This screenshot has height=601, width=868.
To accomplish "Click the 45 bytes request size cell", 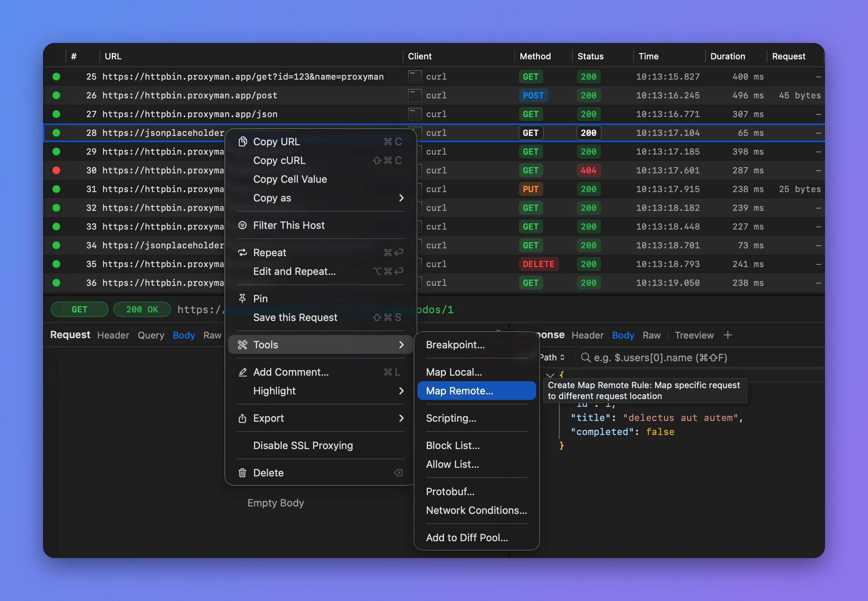I will [x=800, y=95].
